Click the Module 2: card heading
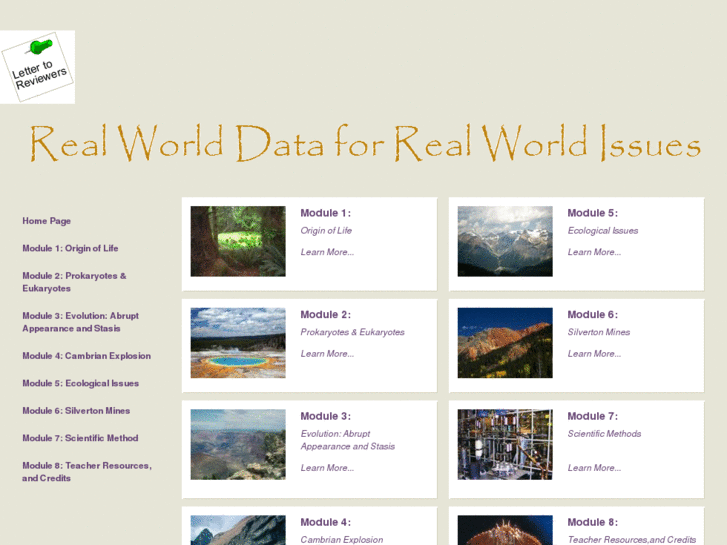This screenshot has width=727, height=545. pyautogui.click(x=325, y=314)
